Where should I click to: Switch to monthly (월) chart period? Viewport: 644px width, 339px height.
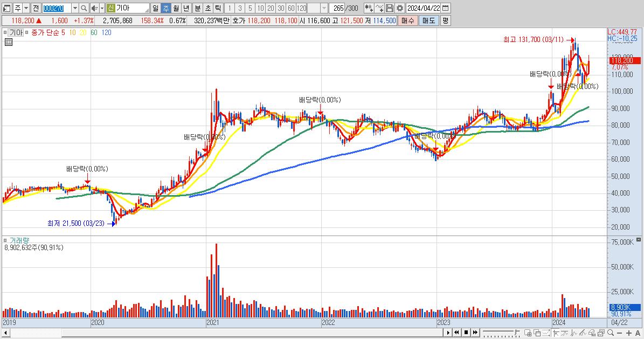[x=176, y=8]
